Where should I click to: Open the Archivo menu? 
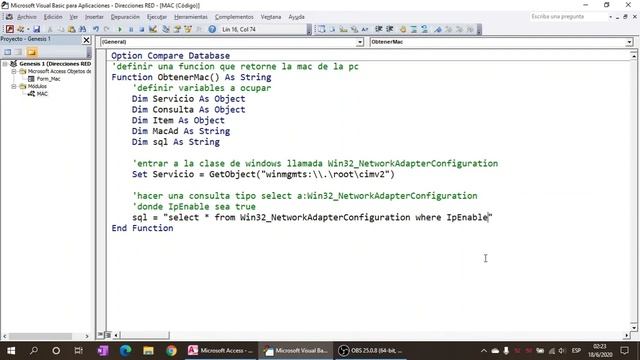coord(27,17)
